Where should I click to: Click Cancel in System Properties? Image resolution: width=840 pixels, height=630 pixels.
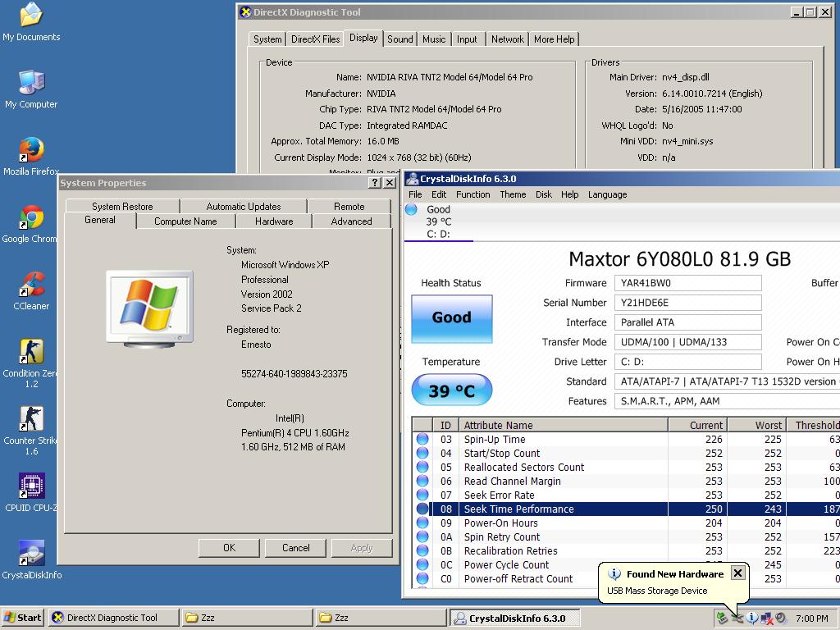click(296, 548)
